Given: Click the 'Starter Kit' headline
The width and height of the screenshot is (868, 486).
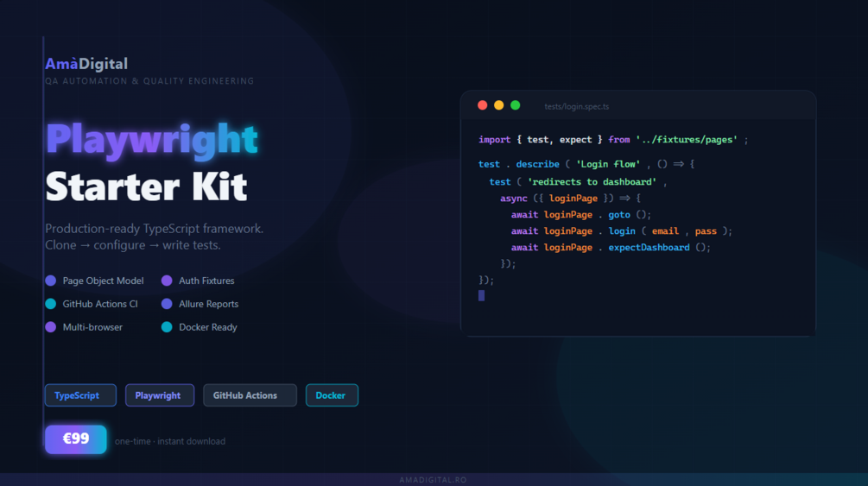Looking at the screenshot, I should tap(146, 186).
